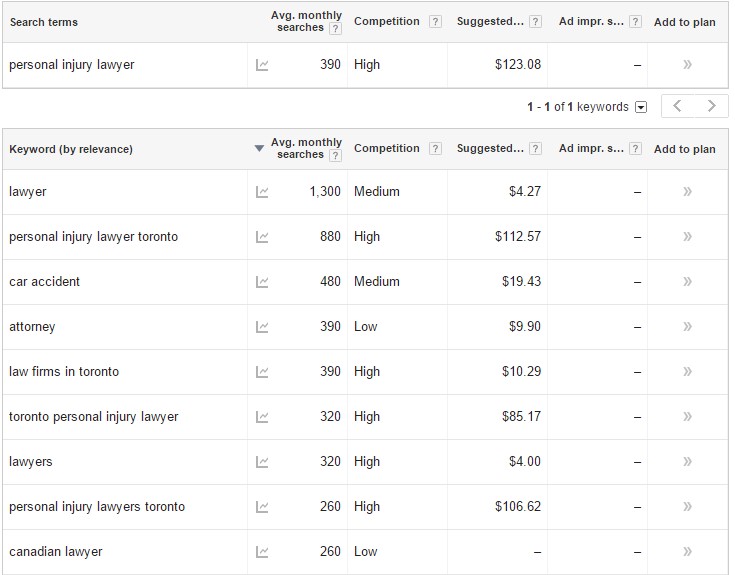The image size is (735, 575).
Task: Show trend chart for law firms in toronto
Action: click(x=262, y=372)
